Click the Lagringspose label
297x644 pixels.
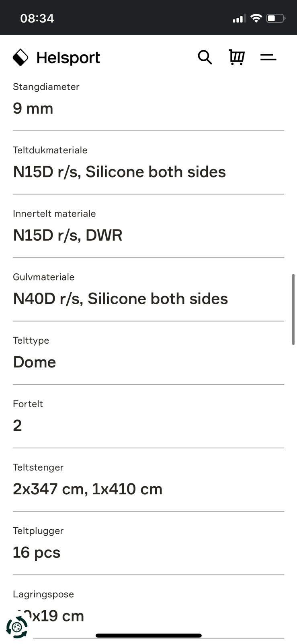click(x=43, y=594)
